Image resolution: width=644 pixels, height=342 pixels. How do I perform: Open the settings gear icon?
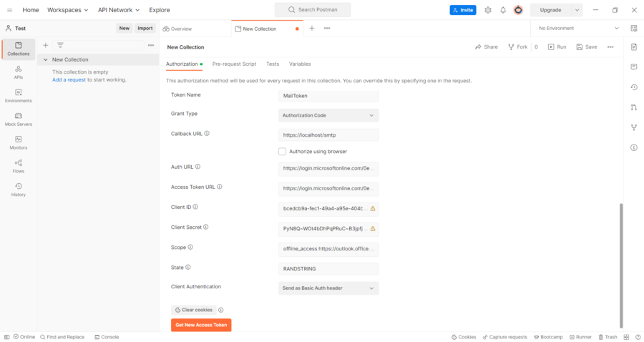coord(487,10)
